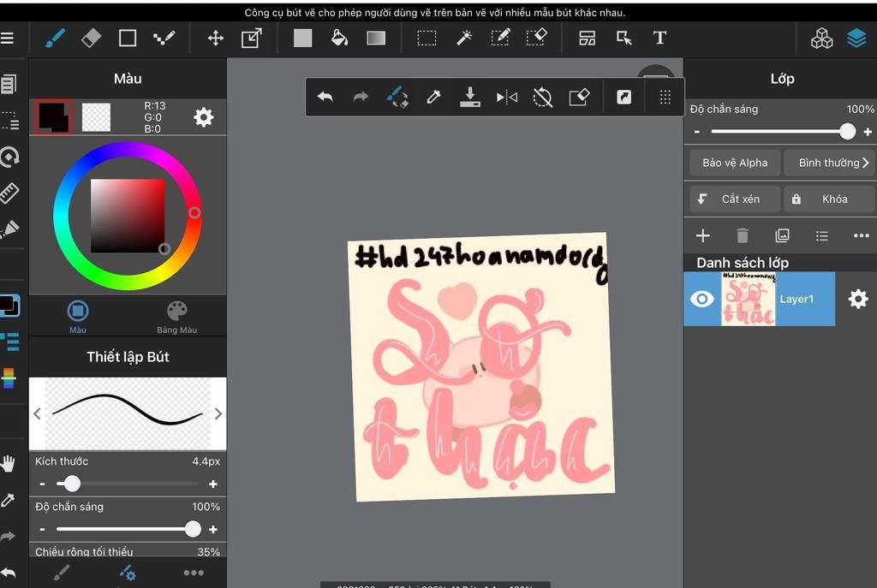
Task: Open brush list tab at panel bottom
Action: pos(62,573)
